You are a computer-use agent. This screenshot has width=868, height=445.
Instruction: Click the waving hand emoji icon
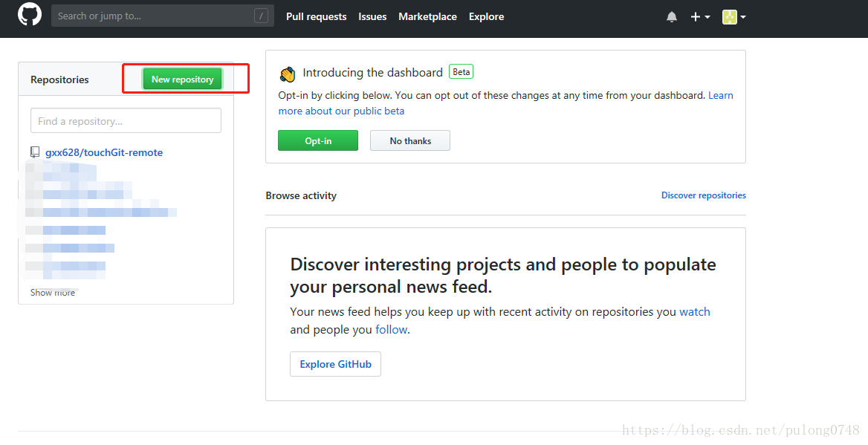click(288, 74)
